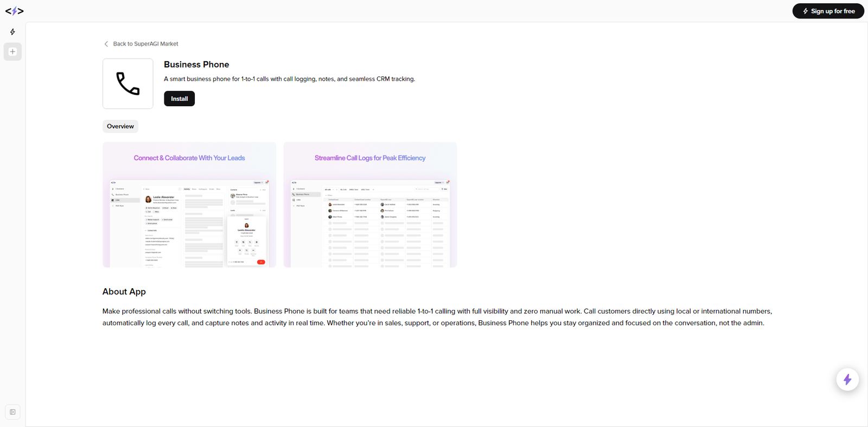Click the back chevron arrow icon
Image resolution: width=868 pixels, height=427 pixels.
coord(106,44)
